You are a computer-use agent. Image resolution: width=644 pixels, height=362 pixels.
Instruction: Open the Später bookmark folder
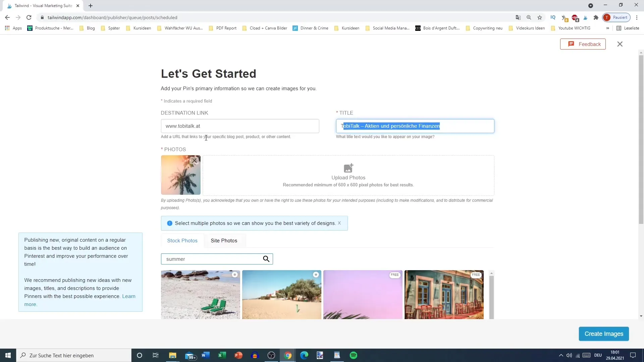click(110, 28)
